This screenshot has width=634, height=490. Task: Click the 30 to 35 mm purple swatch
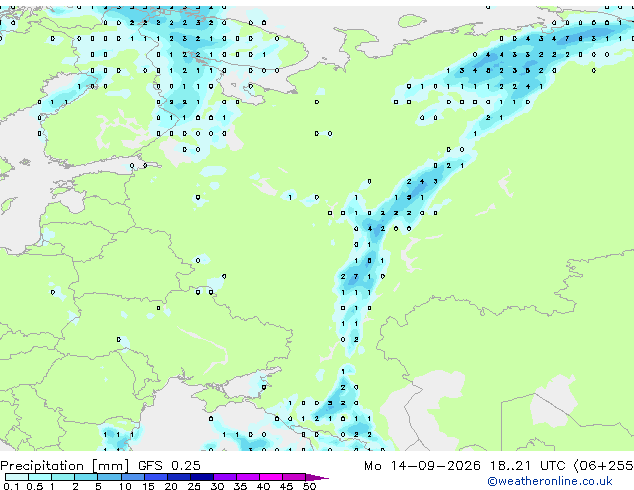tap(225, 477)
